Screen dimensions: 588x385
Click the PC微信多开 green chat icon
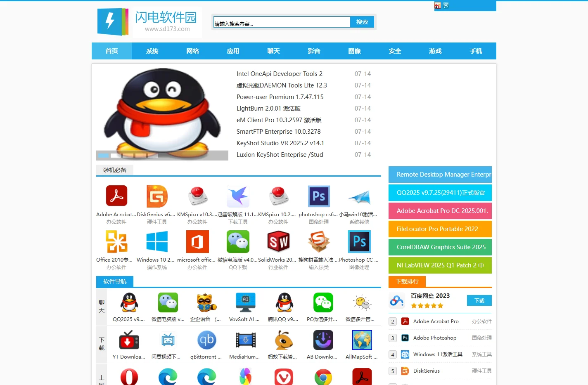click(323, 302)
